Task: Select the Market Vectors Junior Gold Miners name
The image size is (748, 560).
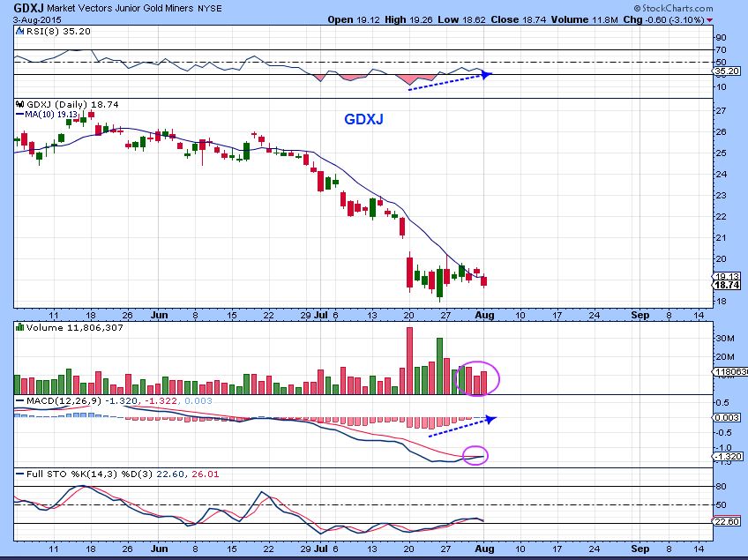Action: pyautogui.click(x=120, y=8)
